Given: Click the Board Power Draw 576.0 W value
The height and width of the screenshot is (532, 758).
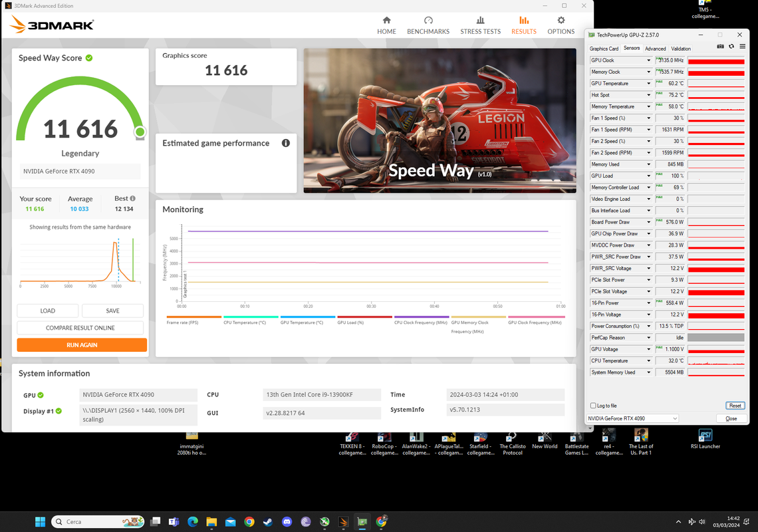Looking at the screenshot, I should (670, 222).
